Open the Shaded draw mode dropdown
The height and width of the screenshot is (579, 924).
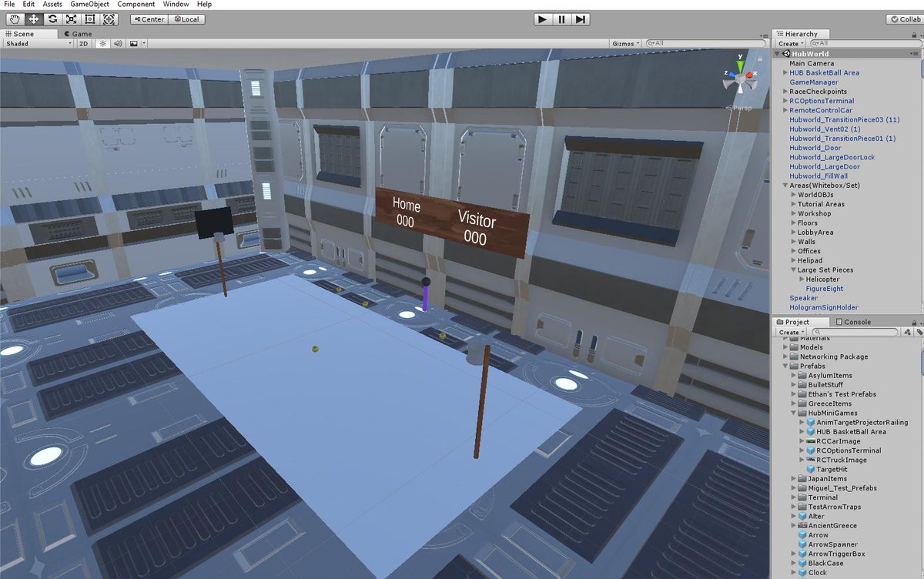click(x=37, y=44)
